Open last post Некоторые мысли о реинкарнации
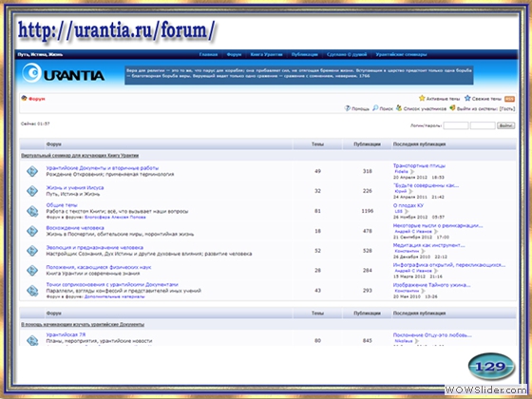This screenshot has width=532, height=399. click(x=438, y=226)
